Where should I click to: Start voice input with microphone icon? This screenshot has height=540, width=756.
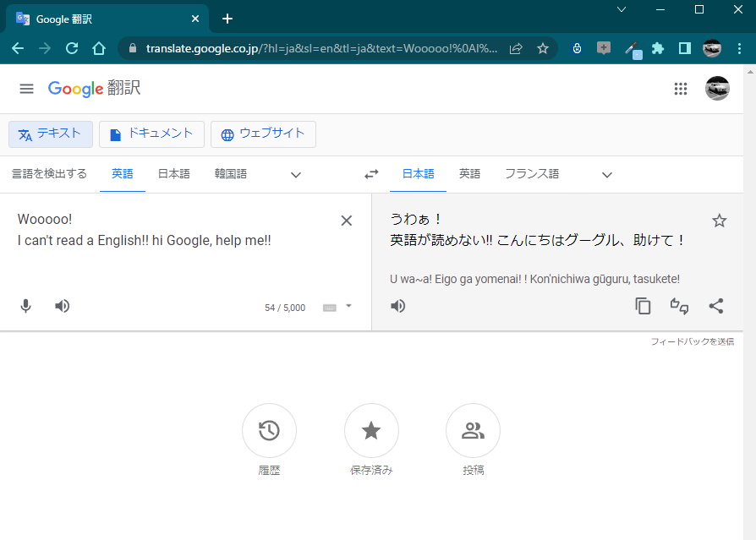tap(26, 306)
